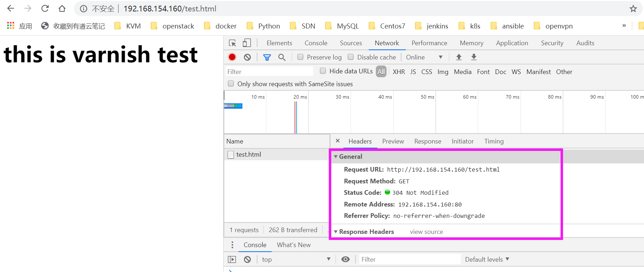Open the openstack bookmark folder
Viewport: 644px width, 272px height.
[172, 26]
